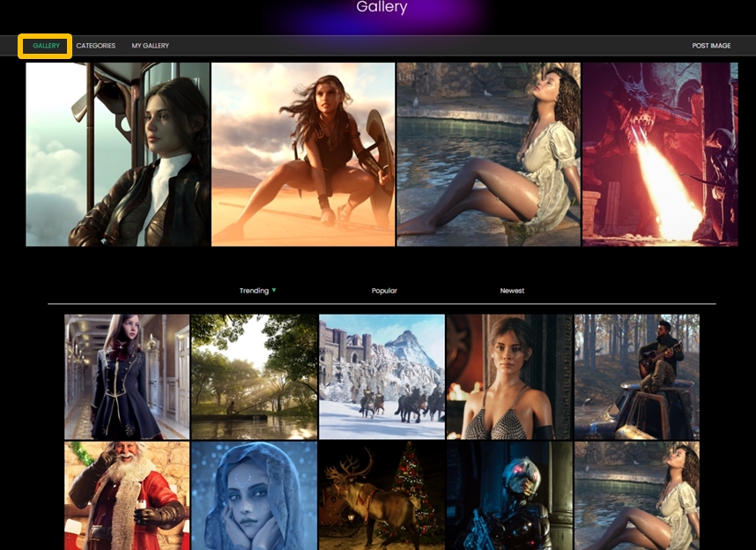Switch to the Categories tab
The image size is (756, 550).
[95, 46]
